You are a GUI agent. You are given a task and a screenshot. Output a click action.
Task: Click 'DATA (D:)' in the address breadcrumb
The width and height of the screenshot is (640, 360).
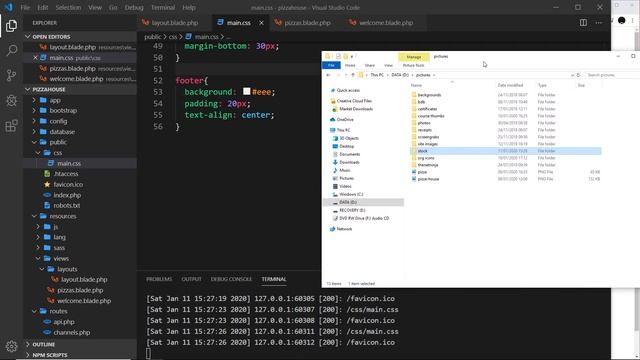(x=400, y=75)
